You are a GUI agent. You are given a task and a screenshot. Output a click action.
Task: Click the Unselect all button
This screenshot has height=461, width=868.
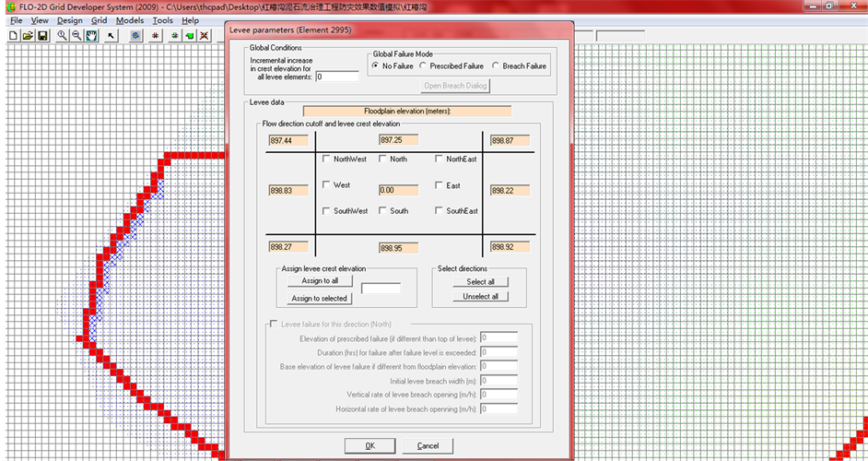[x=481, y=297]
